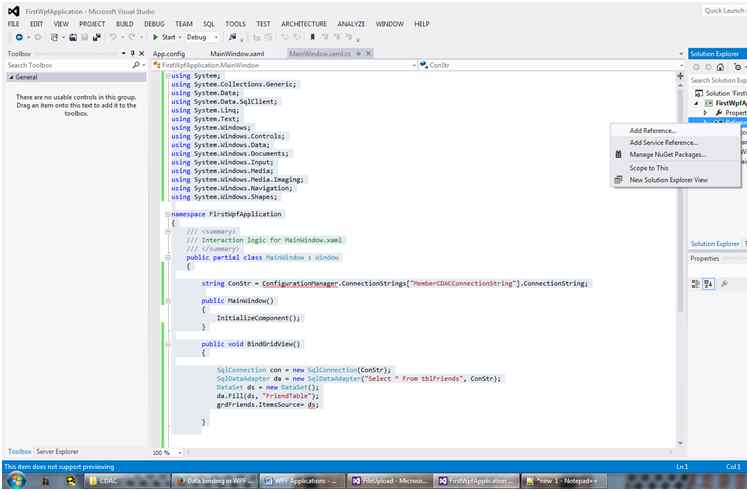Image resolution: width=747 pixels, height=491 pixels.
Task: Click the green Start debugging play icon
Action: tap(156, 37)
